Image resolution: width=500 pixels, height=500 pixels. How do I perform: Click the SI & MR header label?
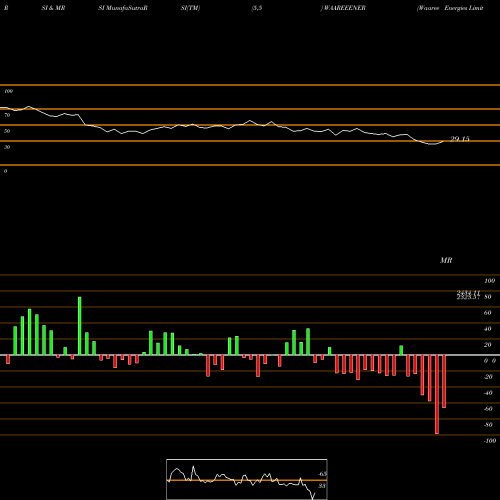pyautogui.click(x=53, y=8)
